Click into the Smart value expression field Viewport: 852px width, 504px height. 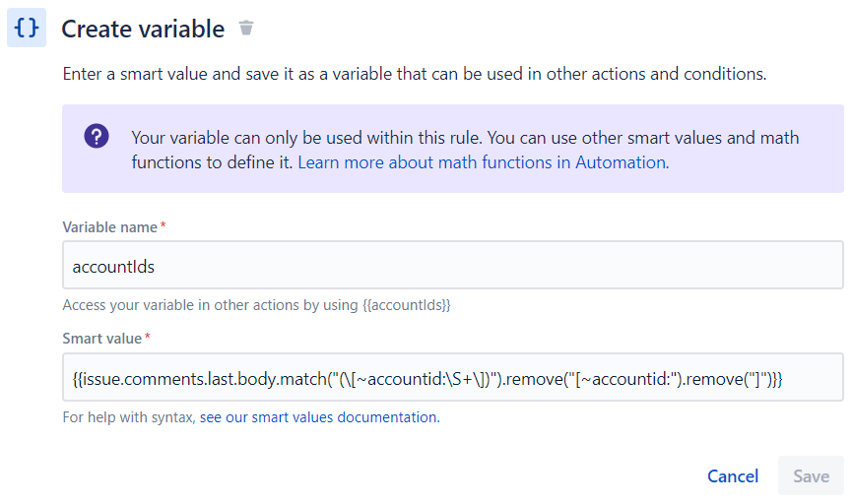pyautogui.click(x=453, y=377)
